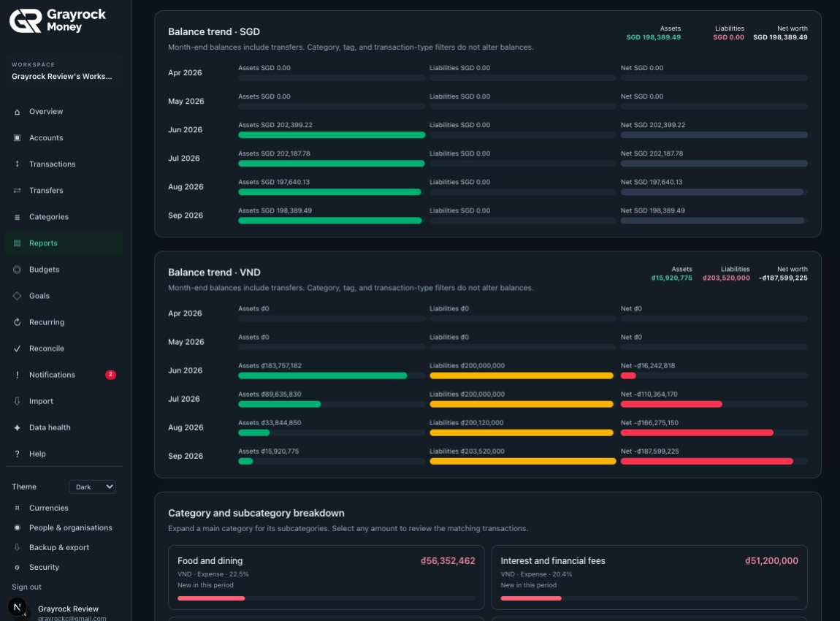Open the Grayrock Review's workspace switcher
This screenshot has width=840, height=621.
point(64,71)
